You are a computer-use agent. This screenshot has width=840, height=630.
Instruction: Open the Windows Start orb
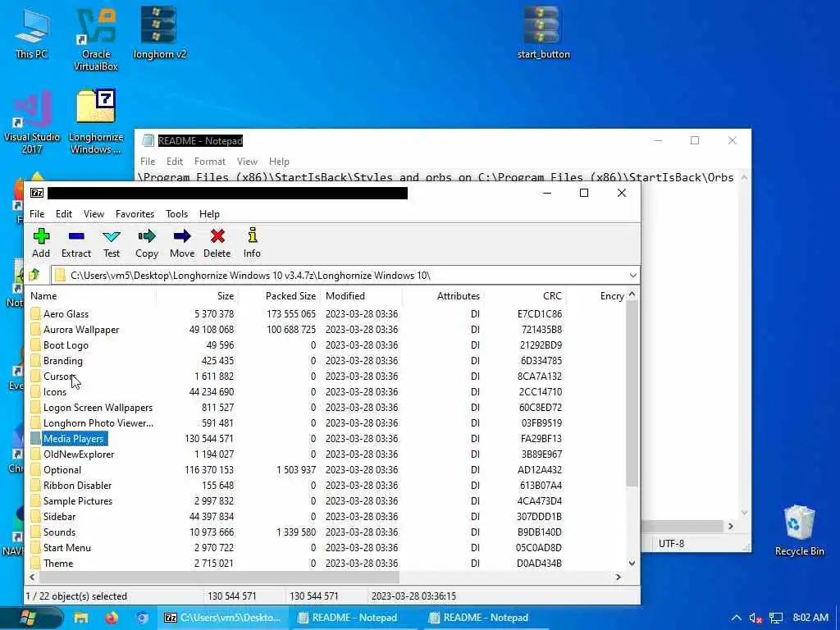coord(27,618)
